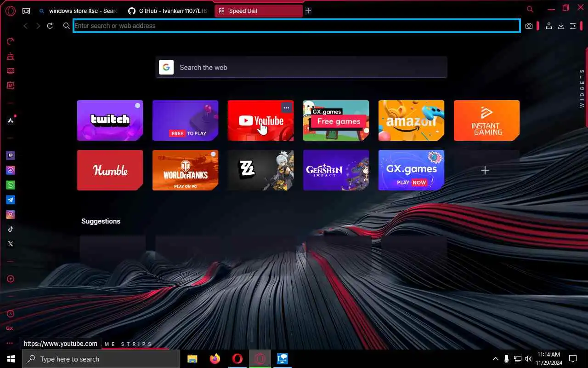Screen dimensions: 588x368
Task: Open the Humble speed dial tile
Action: 110,170
